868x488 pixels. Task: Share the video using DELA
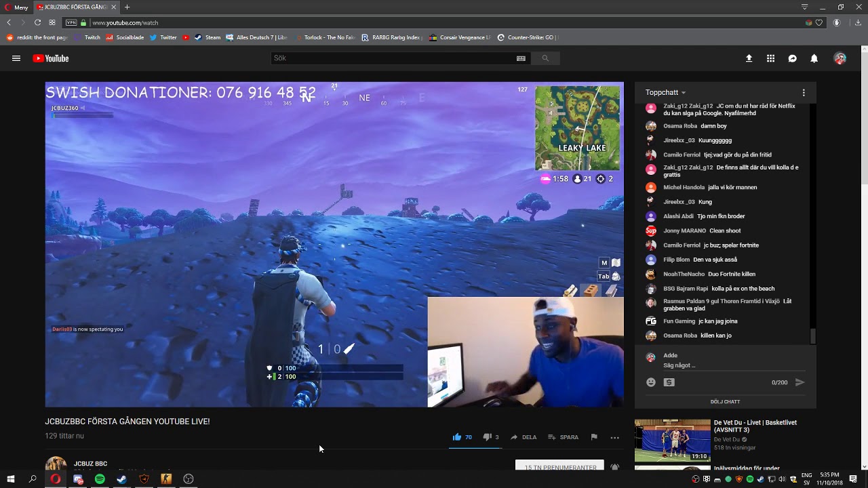click(x=524, y=437)
